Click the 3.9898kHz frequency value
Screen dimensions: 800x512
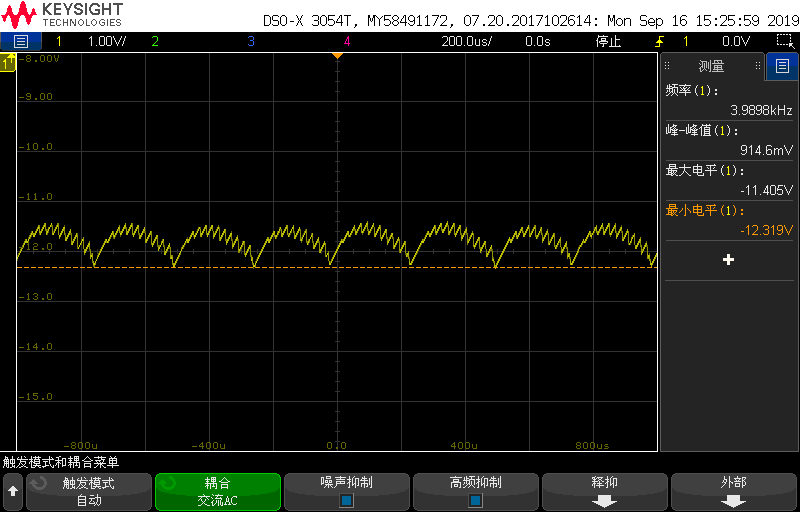tap(761, 111)
